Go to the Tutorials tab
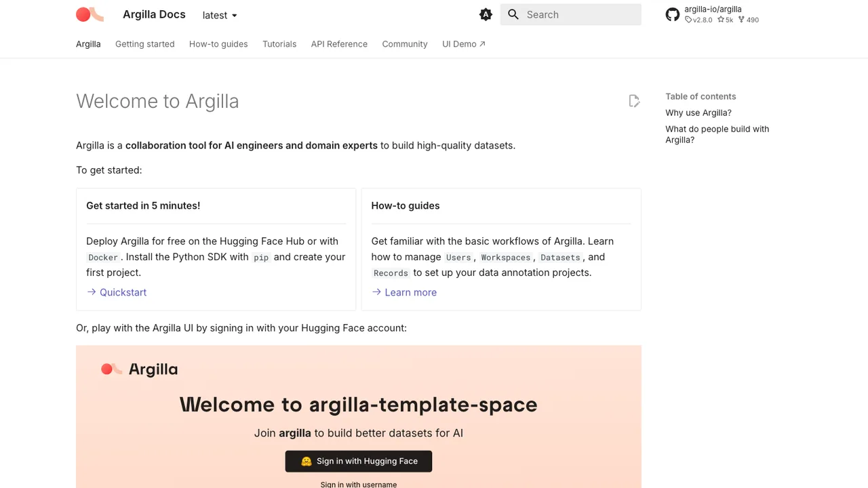This screenshot has height=488, width=868. (x=279, y=44)
